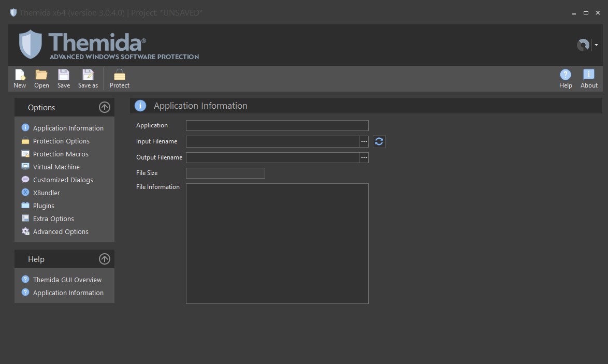Collapse the Help panel
The width and height of the screenshot is (608, 364).
(x=105, y=259)
